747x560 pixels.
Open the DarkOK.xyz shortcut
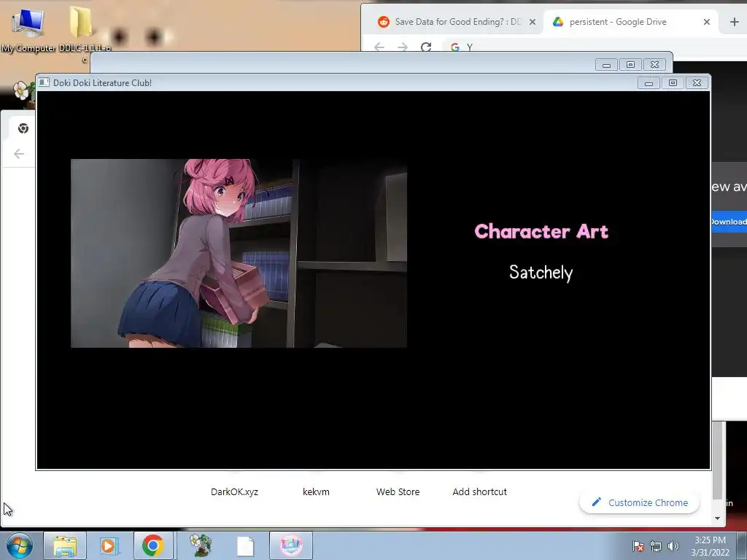pos(234,492)
